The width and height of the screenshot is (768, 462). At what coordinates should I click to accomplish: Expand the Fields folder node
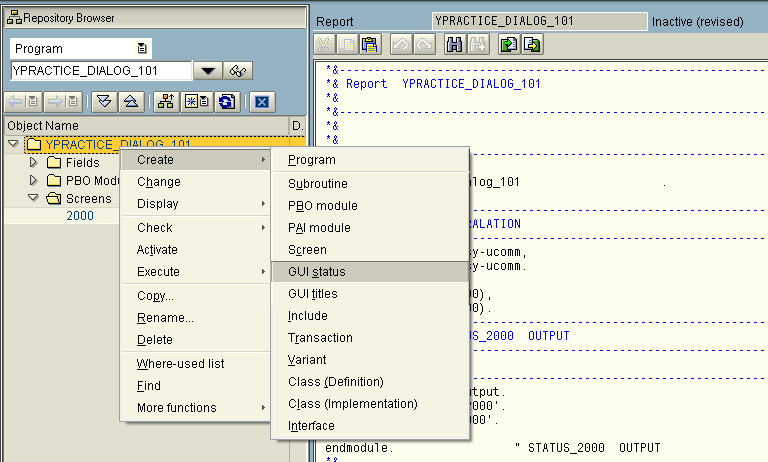34,162
